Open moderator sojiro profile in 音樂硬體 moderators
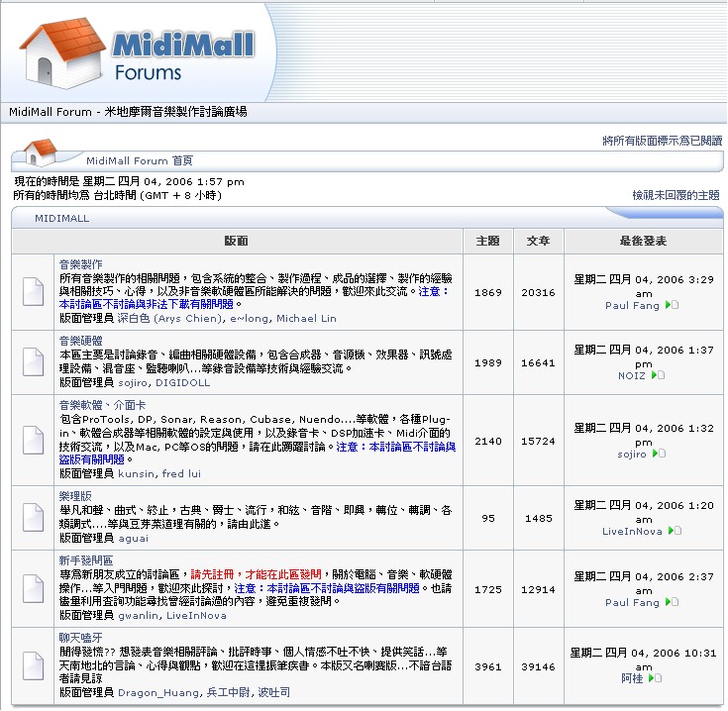The image size is (728, 711). pyautogui.click(x=133, y=383)
